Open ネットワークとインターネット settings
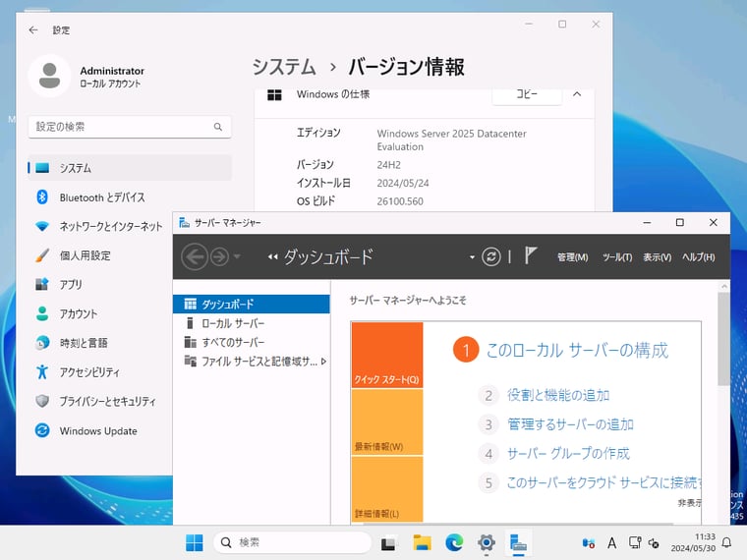This screenshot has height=560, width=747. pyautogui.click(x=99, y=226)
